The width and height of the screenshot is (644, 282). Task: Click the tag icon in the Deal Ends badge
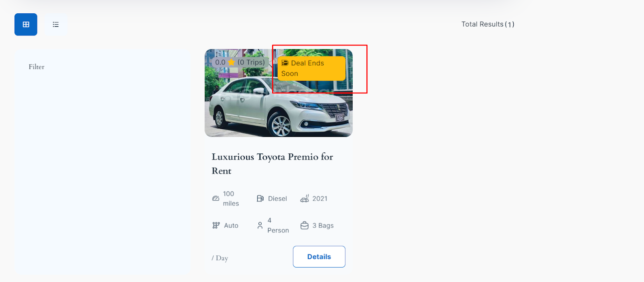[285, 63]
